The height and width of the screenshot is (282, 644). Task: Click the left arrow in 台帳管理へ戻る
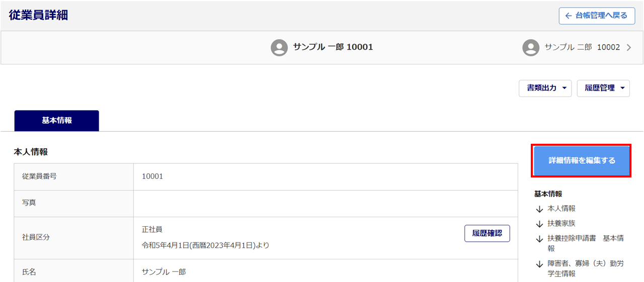[569, 16]
